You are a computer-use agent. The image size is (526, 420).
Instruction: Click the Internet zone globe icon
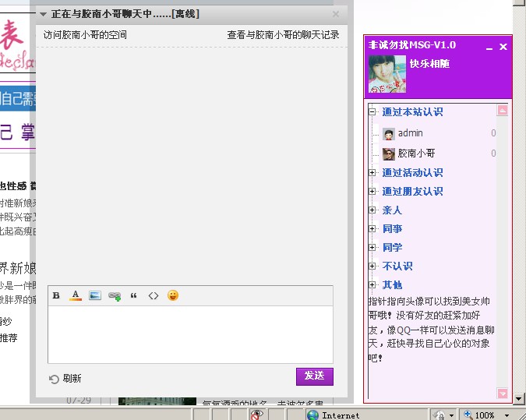point(312,415)
